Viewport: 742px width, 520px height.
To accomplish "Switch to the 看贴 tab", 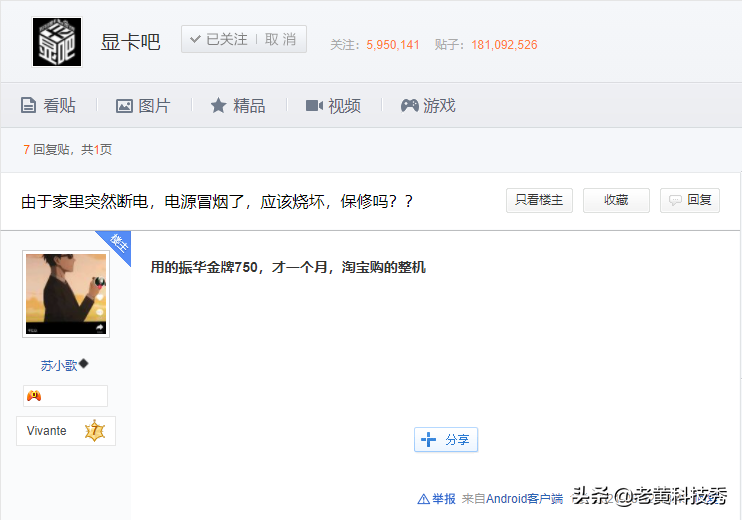I will (x=48, y=105).
